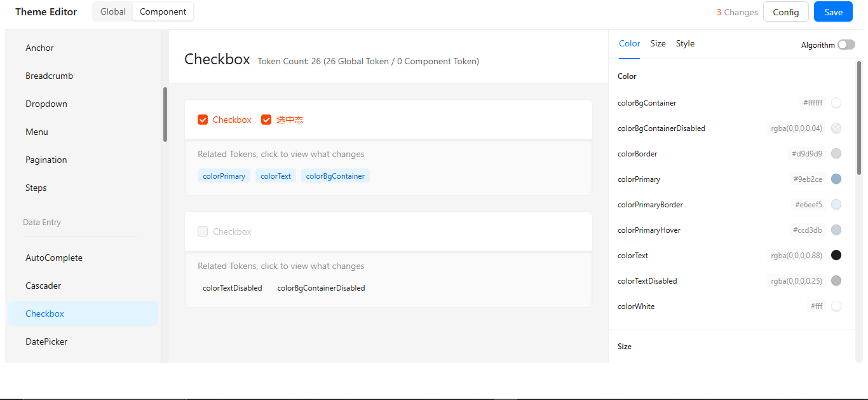Select AutoComplete in the component list
The image size is (868, 400).
click(83, 258)
